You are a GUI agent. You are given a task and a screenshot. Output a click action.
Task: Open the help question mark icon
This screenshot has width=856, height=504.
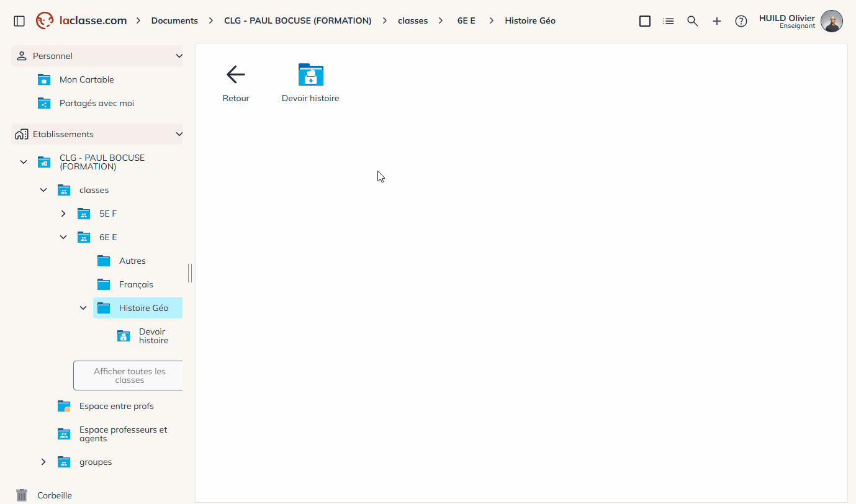pos(741,21)
